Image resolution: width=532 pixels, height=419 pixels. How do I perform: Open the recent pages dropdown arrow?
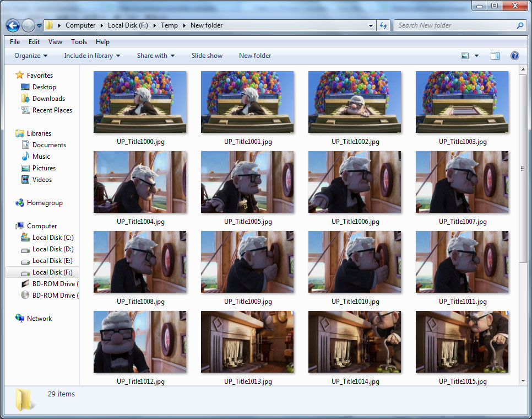39,26
